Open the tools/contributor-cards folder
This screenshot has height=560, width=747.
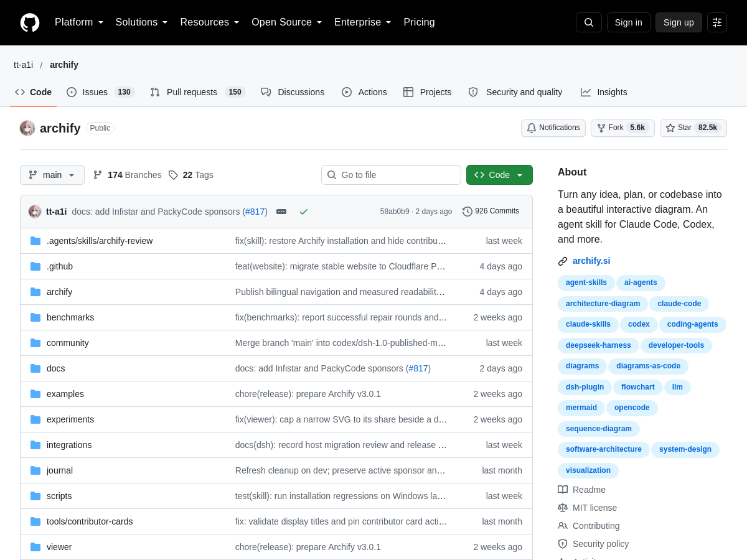coord(90,521)
